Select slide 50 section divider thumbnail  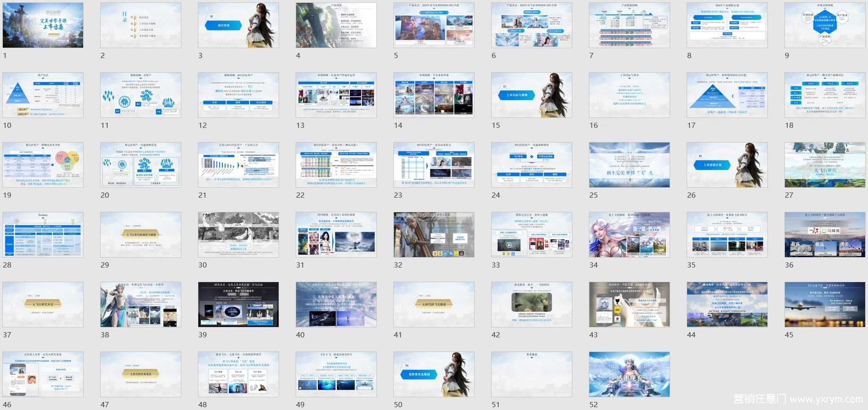pos(434,374)
